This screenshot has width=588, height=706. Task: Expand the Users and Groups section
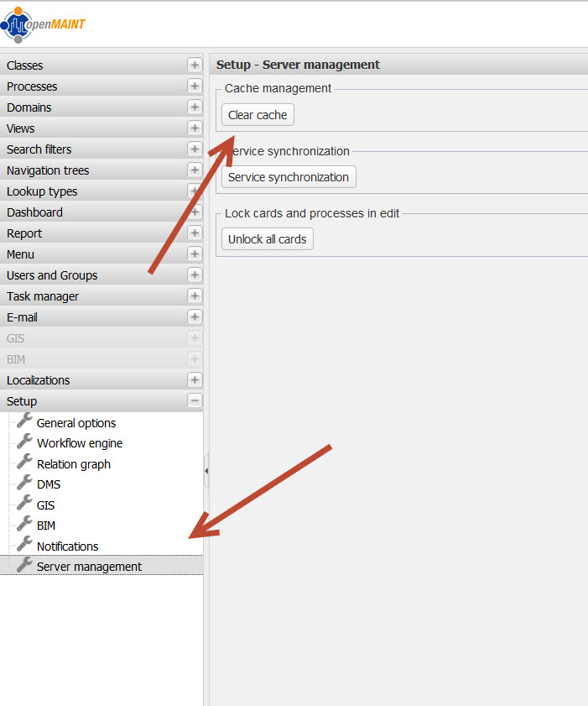click(195, 275)
